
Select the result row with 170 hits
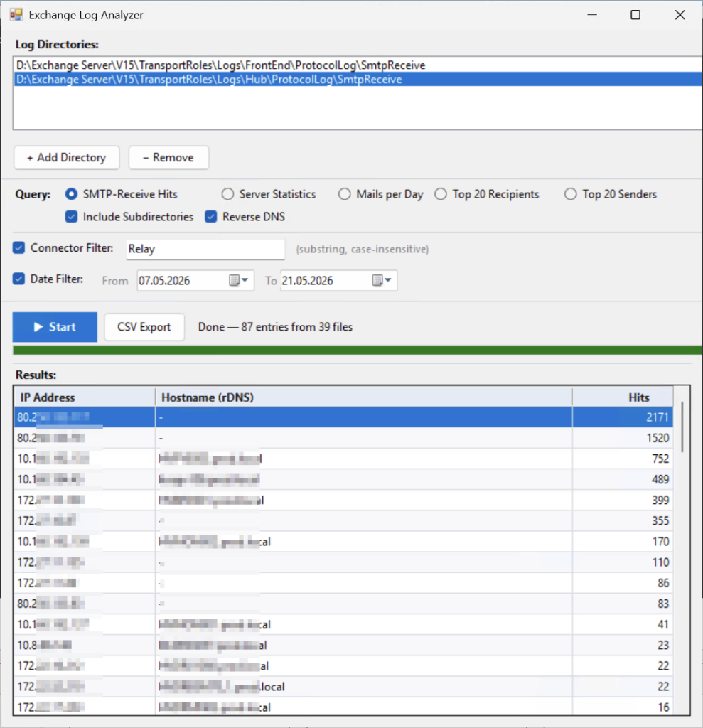343,541
